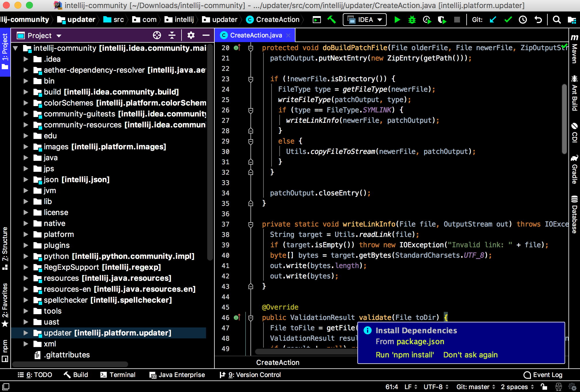Open Project panel settings gear
This screenshot has width=580, height=392.
191,35
